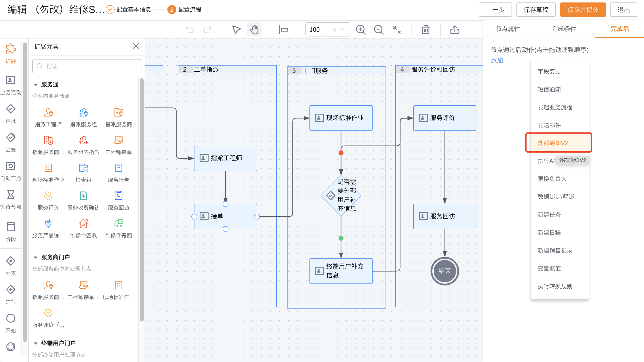Collapse the 服务通 section
This screenshot has width=644, height=362.
(36, 85)
